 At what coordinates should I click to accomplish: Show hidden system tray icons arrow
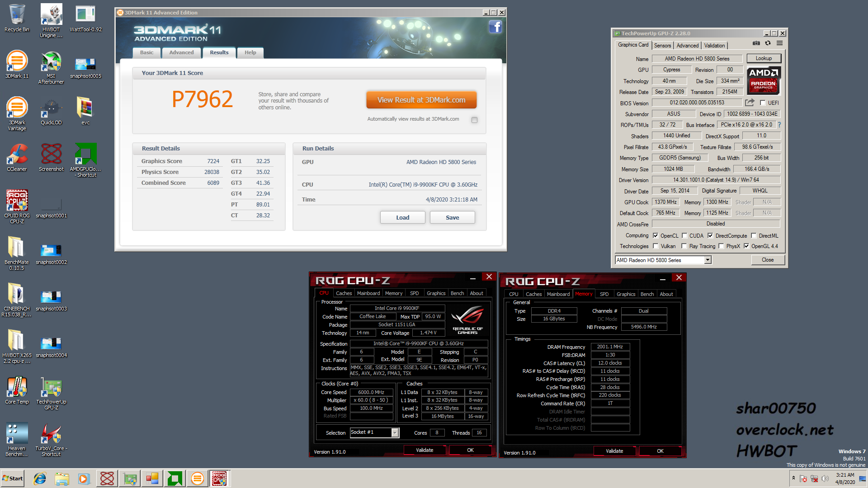pyautogui.click(x=793, y=478)
